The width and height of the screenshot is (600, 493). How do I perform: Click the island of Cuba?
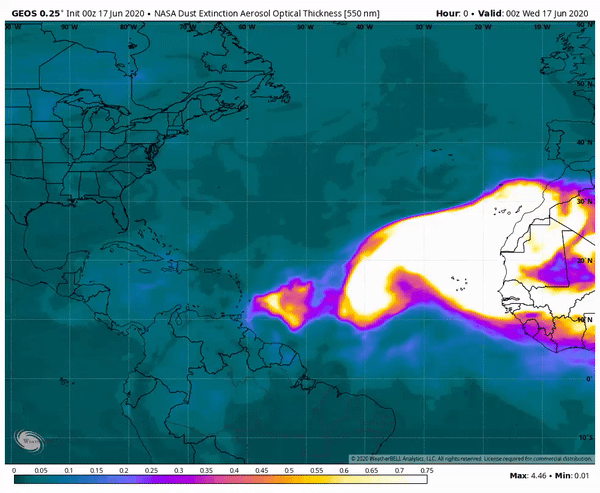128,250
